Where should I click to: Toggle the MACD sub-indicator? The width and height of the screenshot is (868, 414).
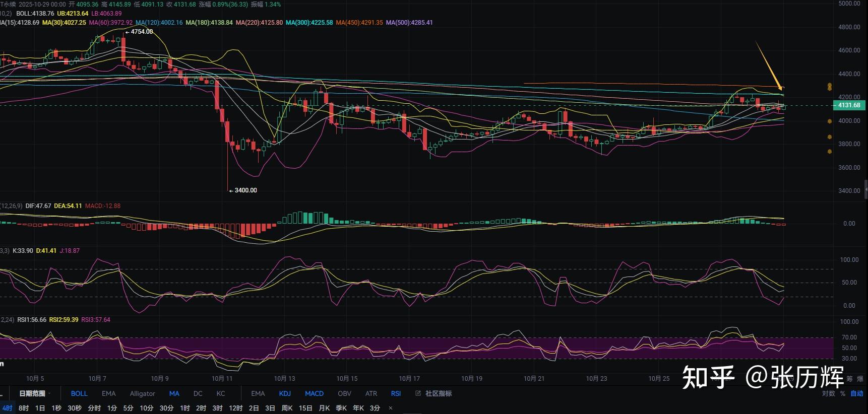314,393
